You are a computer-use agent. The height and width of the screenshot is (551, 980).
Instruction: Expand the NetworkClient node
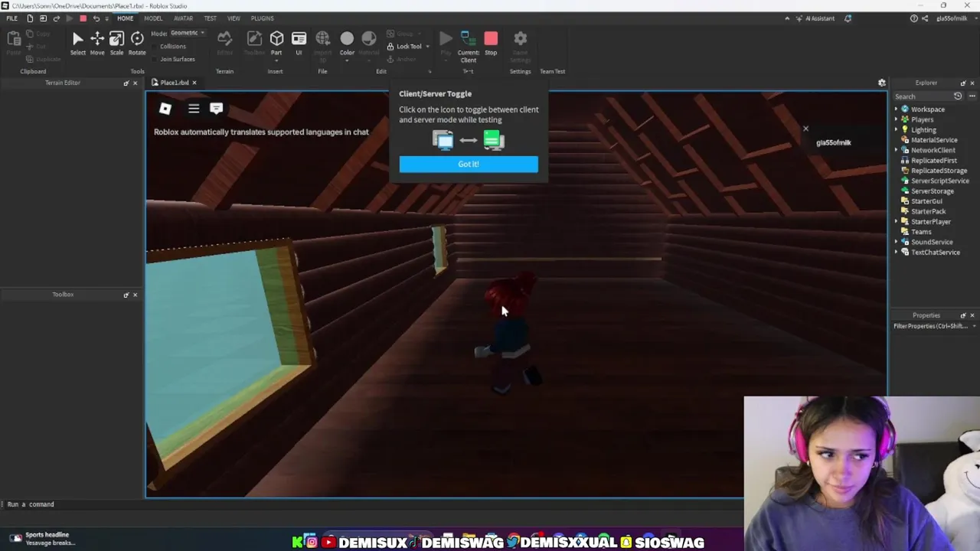tap(897, 150)
